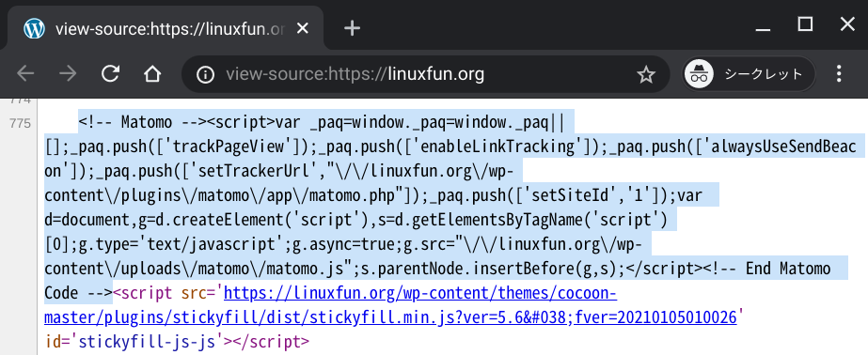Image resolution: width=868 pixels, height=355 pixels.
Task: Open a new tab with plus button
Action: point(352,28)
